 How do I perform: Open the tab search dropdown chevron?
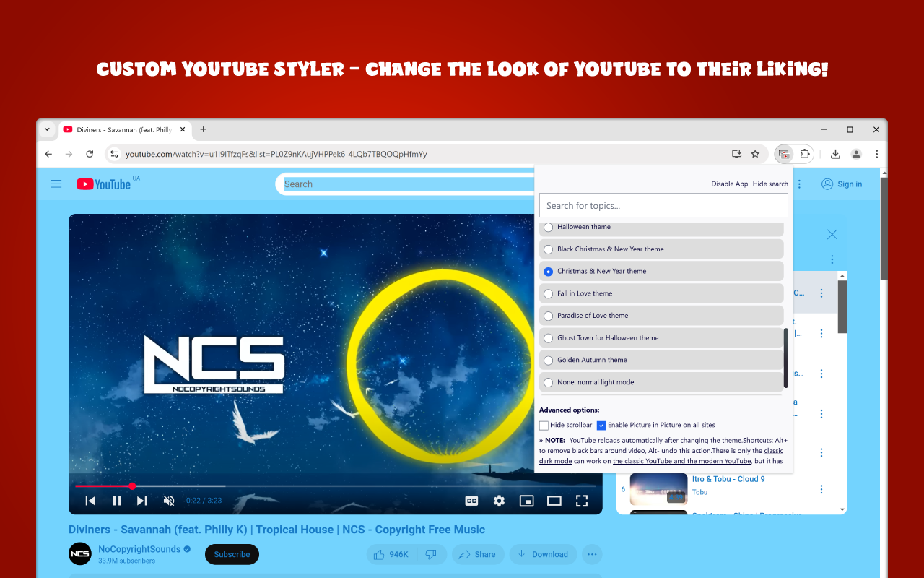tap(47, 129)
